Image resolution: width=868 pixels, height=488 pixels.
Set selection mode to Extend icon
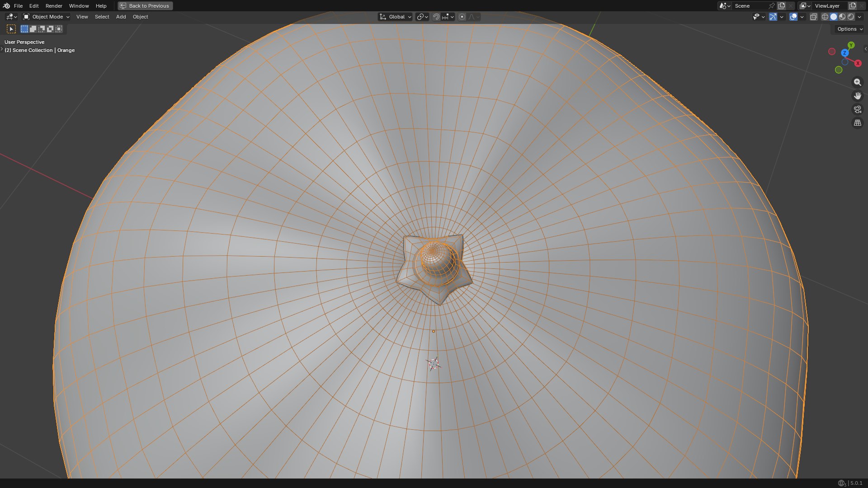point(33,29)
